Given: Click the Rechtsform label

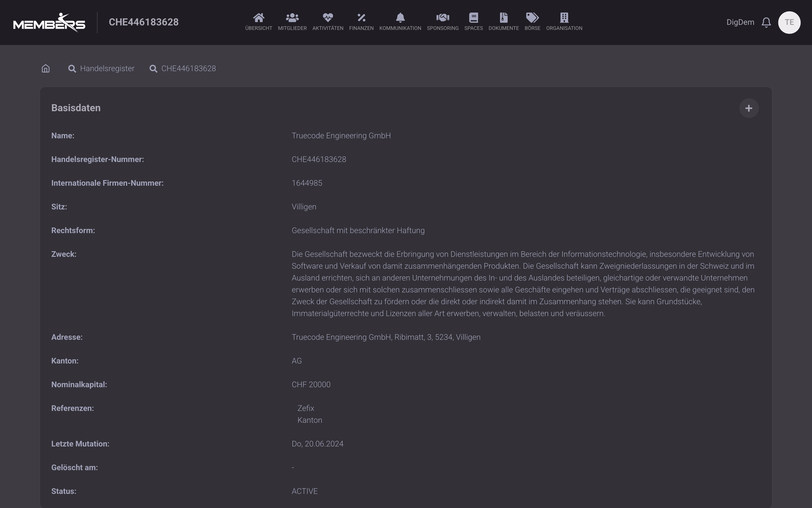Looking at the screenshot, I should click(x=73, y=231).
